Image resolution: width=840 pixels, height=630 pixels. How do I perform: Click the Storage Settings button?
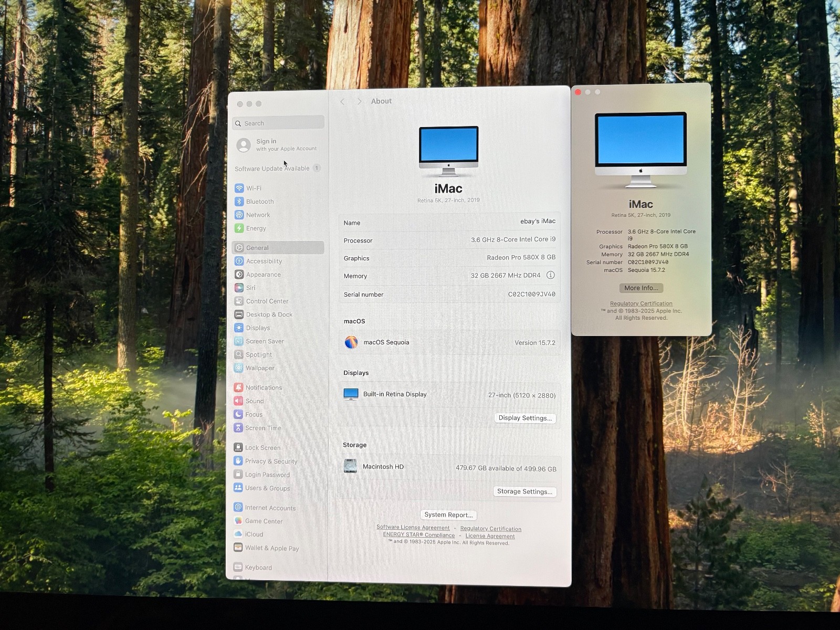[x=524, y=491]
